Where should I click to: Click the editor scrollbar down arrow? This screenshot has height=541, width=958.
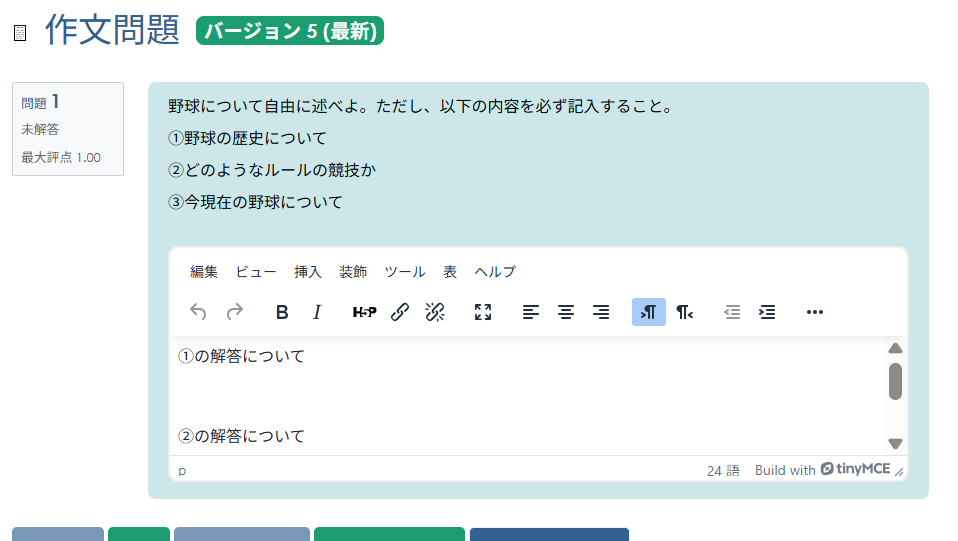(895, 444)
